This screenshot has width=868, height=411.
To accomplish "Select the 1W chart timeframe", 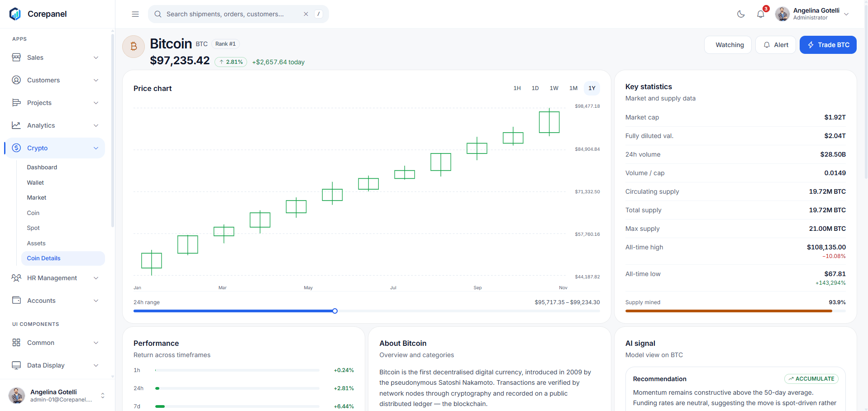I will click(x=554, y=88).
